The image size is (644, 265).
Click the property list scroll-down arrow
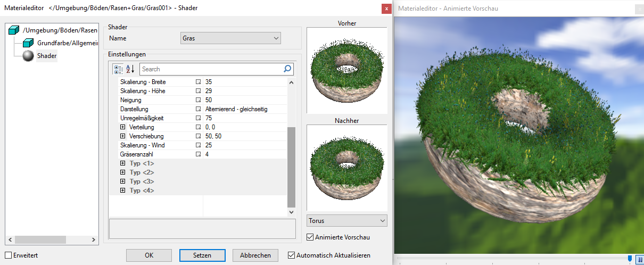291,212
